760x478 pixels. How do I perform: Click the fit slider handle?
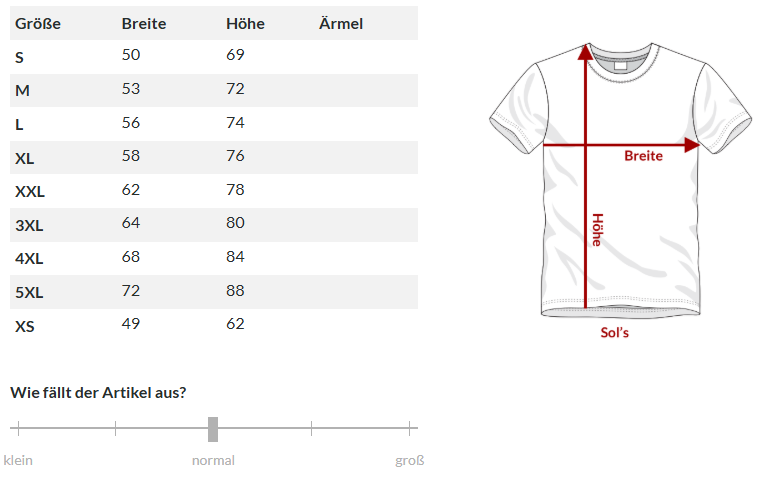[213, 429]
